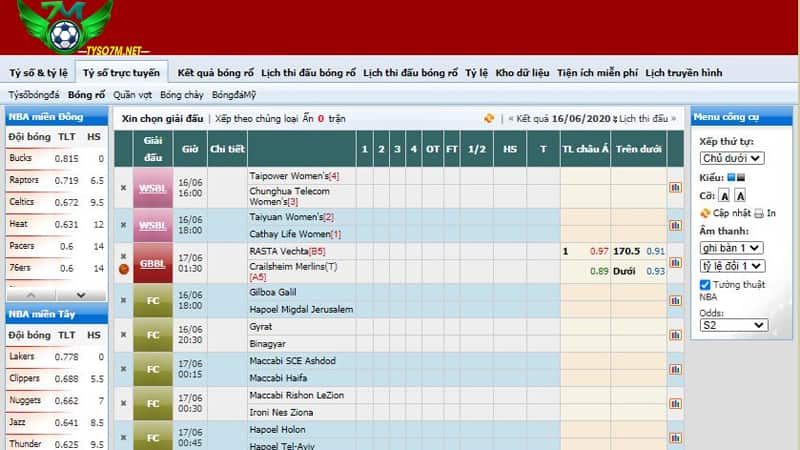Choose the larger font size A icon
800x450 pixels.
740,196
